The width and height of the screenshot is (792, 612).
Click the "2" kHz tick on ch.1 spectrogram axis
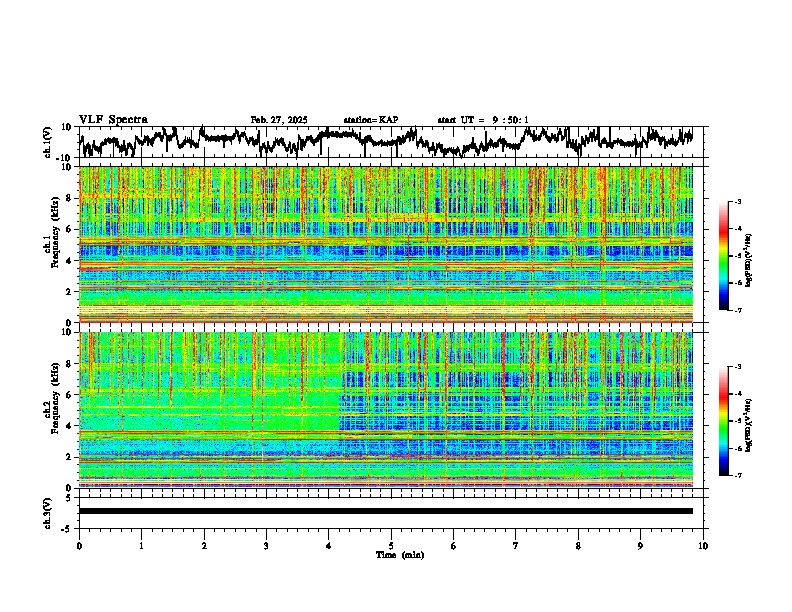coord(70,292)
